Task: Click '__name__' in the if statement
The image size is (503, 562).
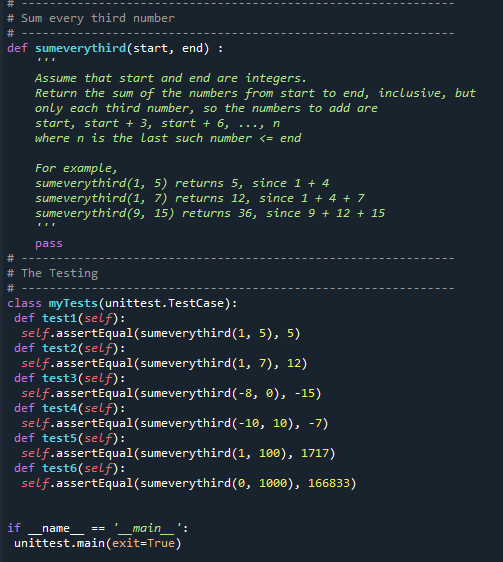Action: (x=56, y=528)
